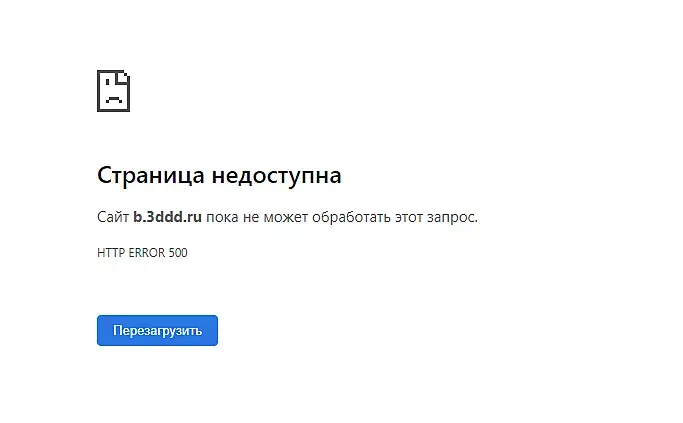683x423 pixels.
Task: Click the word HTTP in the error line
Action: click(111, 253)
